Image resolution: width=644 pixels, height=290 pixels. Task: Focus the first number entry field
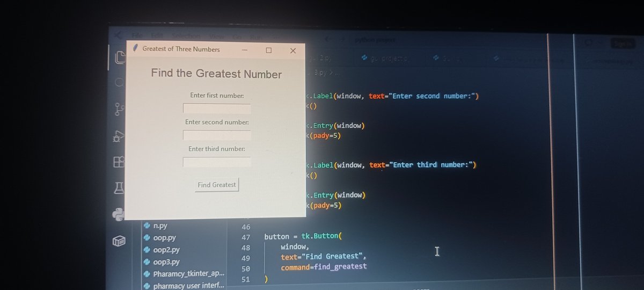[217, 108]
